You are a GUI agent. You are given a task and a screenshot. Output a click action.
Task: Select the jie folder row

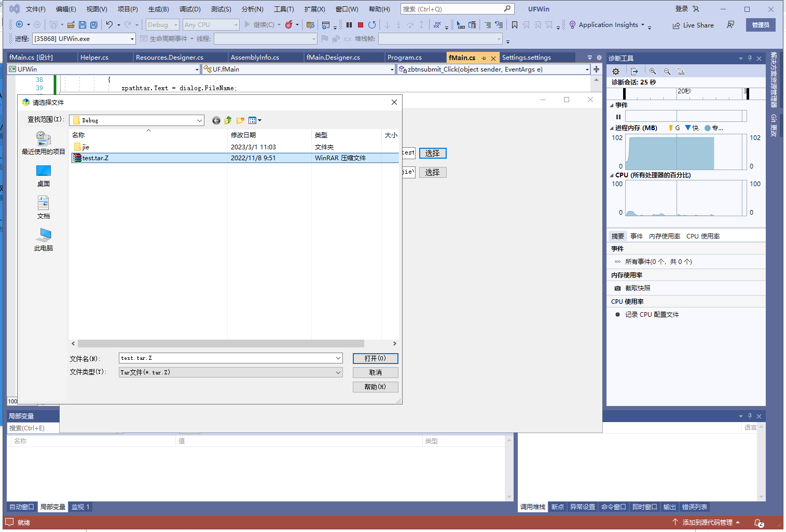[235, 147]
